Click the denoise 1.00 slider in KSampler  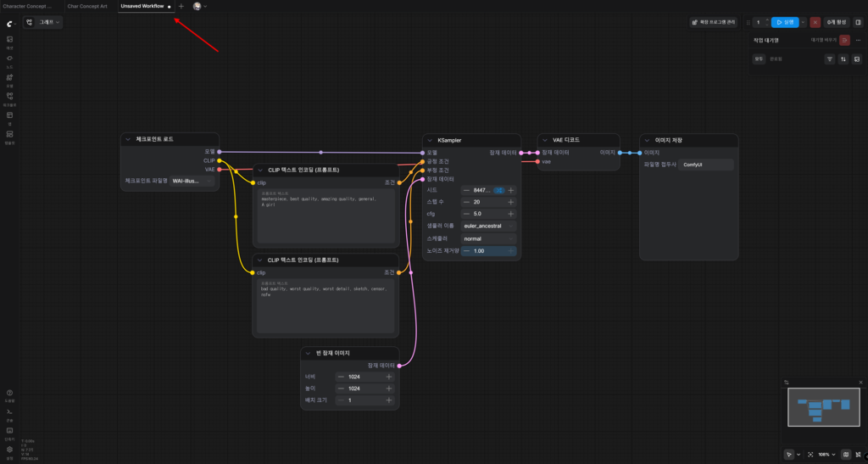[x=488, y=251]
